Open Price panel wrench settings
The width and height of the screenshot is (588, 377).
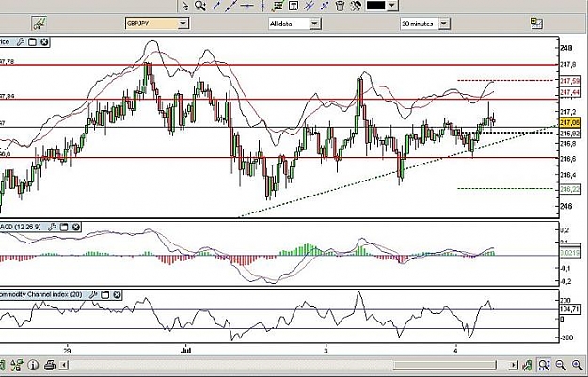[21, 42]
